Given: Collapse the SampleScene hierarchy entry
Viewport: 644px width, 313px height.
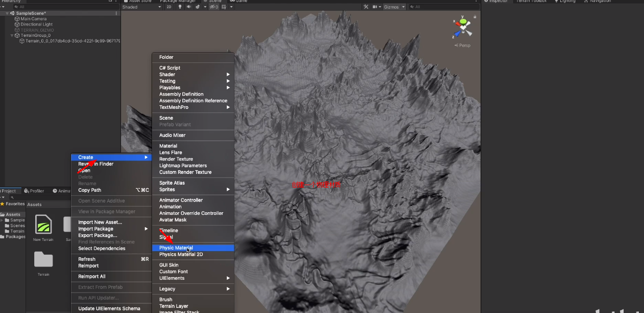Looking at the screenshot, I should click(7, 13).
